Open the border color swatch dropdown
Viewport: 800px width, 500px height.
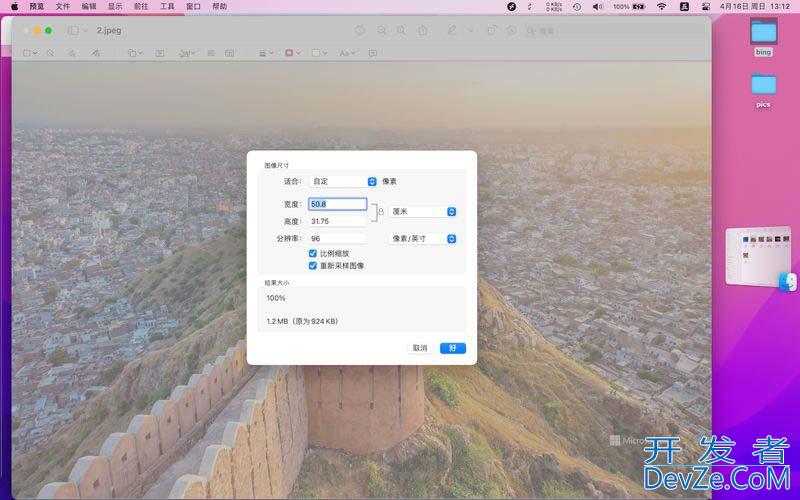(x=292, y=53)
